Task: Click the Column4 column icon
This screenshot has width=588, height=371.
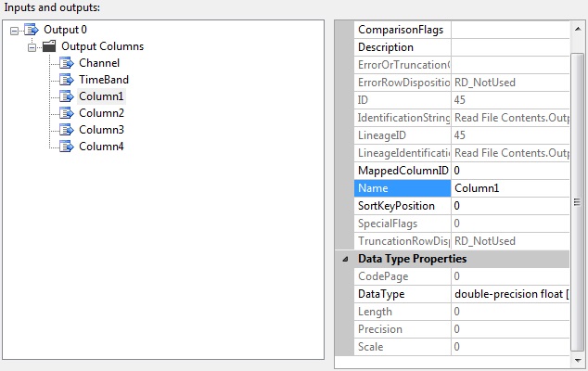Action: point(66,147)
